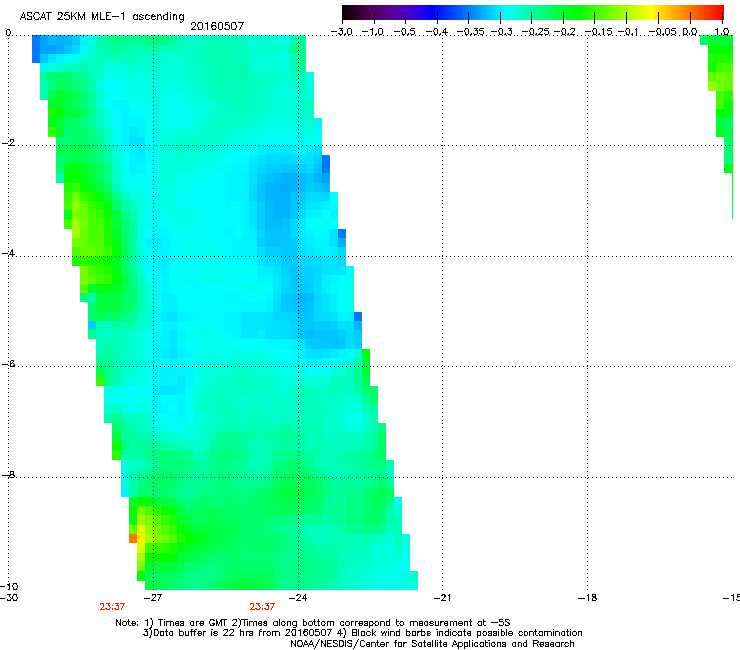Select the 1.0 color scale label
Screen dimensions: 740x650
722,32
